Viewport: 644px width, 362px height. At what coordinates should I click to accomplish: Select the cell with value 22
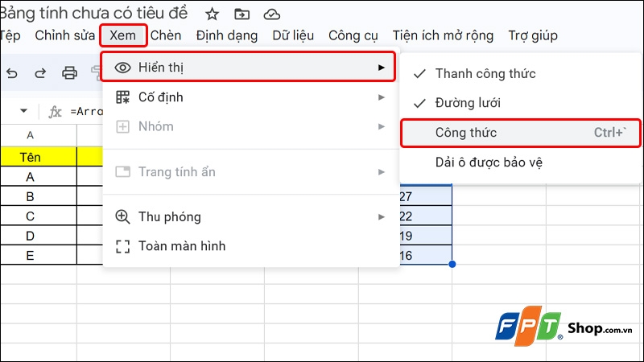426,216
